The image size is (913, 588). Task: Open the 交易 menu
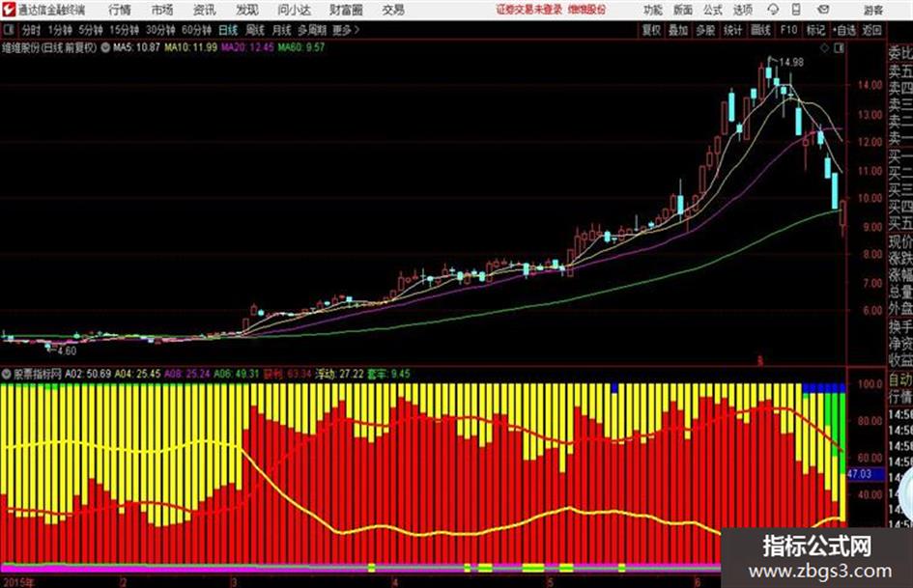[393, 10]
